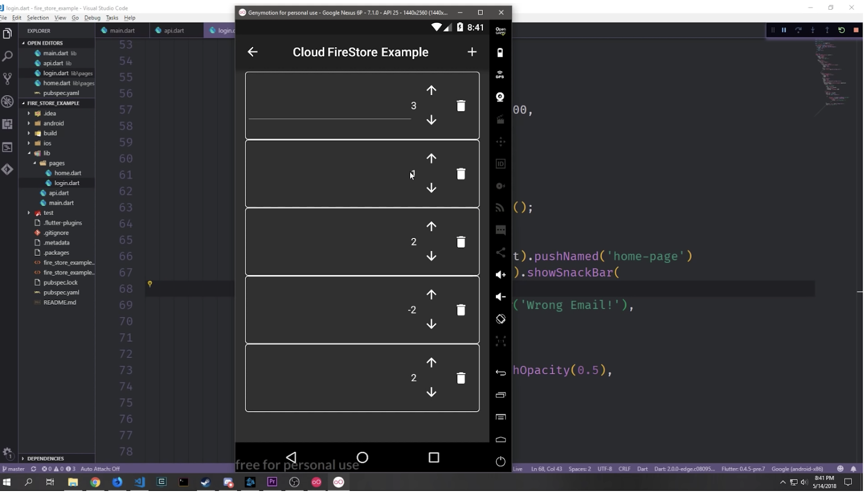Open Genymotion battery widget
Viewport: 868px width, 492px height.
(500, 53)
